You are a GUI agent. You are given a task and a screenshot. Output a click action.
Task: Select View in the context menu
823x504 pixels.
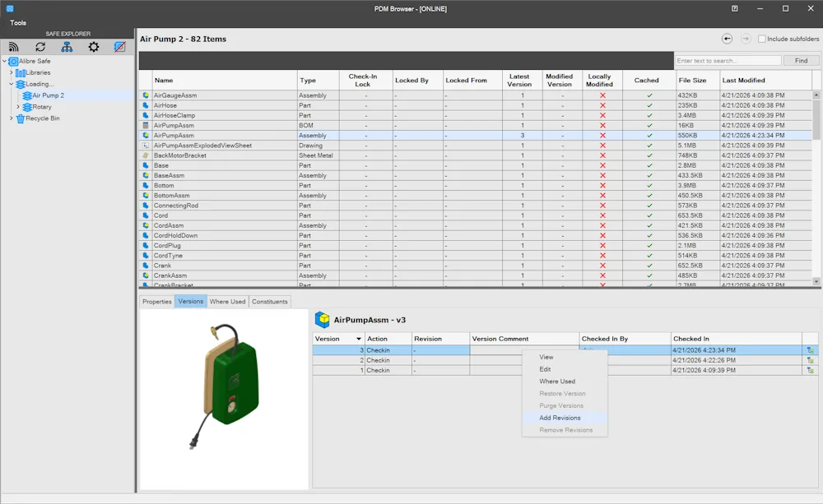[x=565, y=357]
